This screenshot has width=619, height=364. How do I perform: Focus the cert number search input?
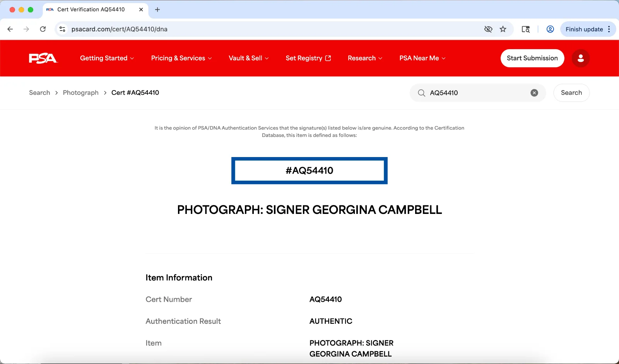478,93
